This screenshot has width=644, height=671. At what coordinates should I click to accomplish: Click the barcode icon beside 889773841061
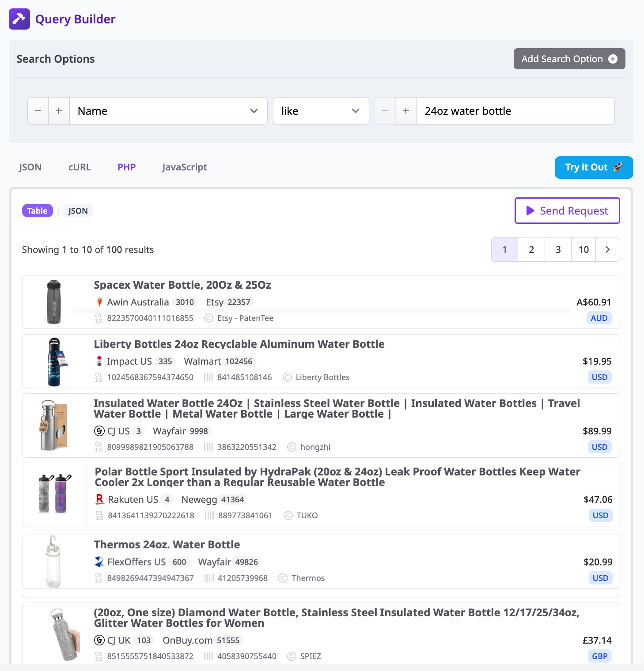click(x=210, y=515)
